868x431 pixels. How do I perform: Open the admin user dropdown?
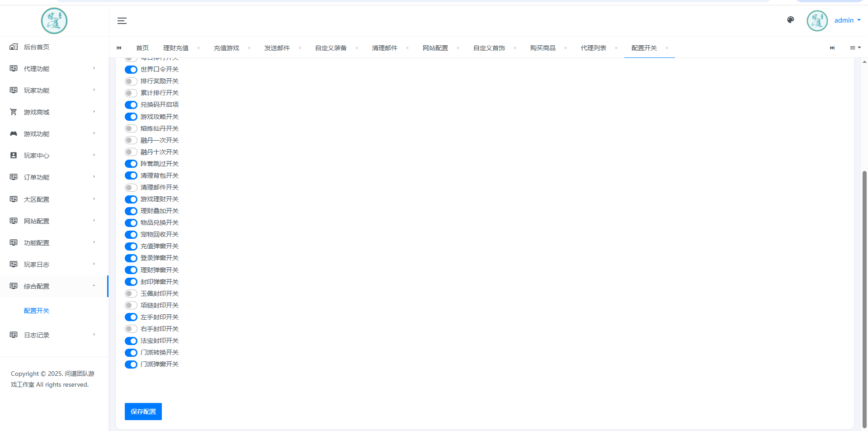pyautogui.click(x=847, y=20)
